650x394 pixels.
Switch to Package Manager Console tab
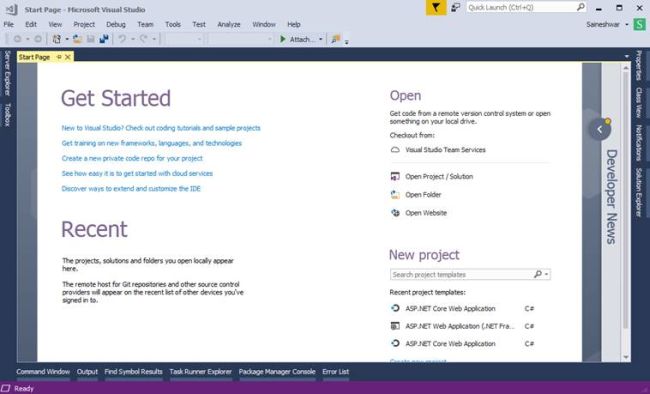click(277, 372)
